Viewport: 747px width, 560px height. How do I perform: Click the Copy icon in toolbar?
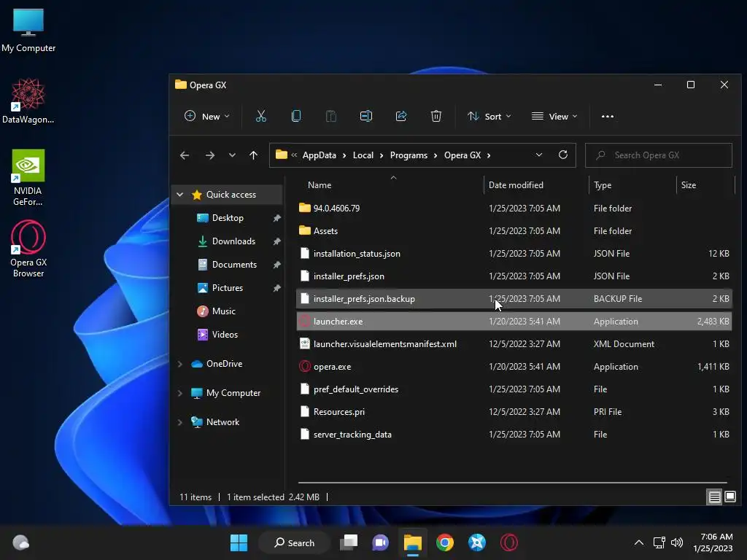[296, 116]
